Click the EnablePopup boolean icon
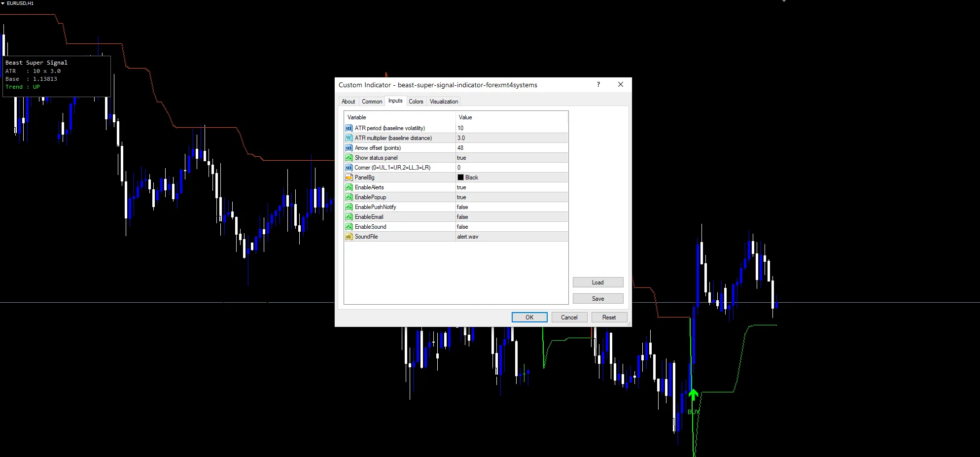980x457 pixels. click(x=349, y=197)
